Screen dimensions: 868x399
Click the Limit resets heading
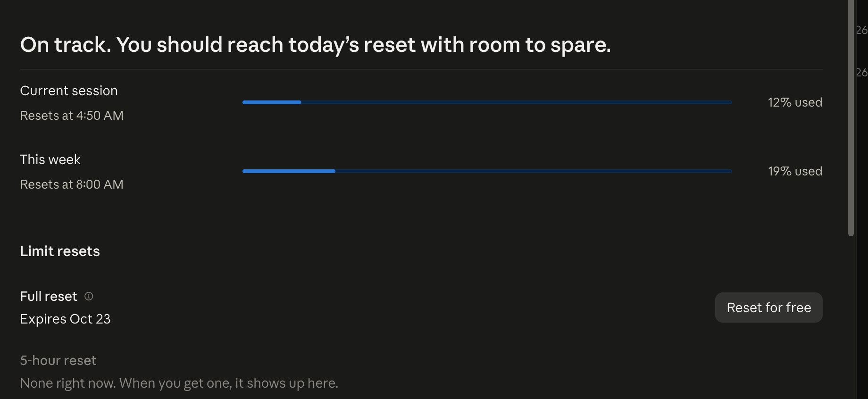(60, 251)
